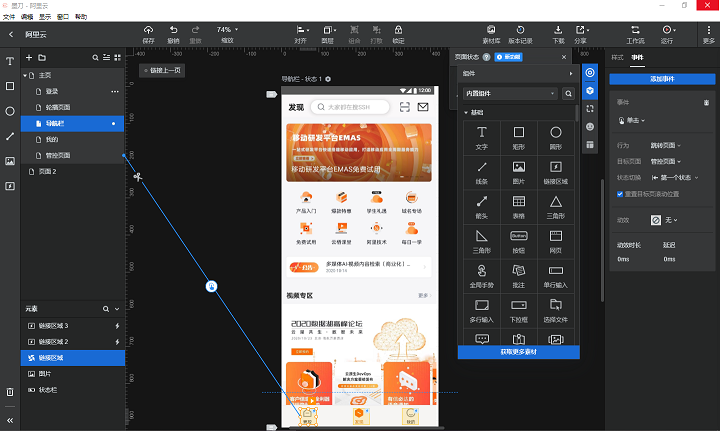Click the run (运行) preview button

click(667, 34)
